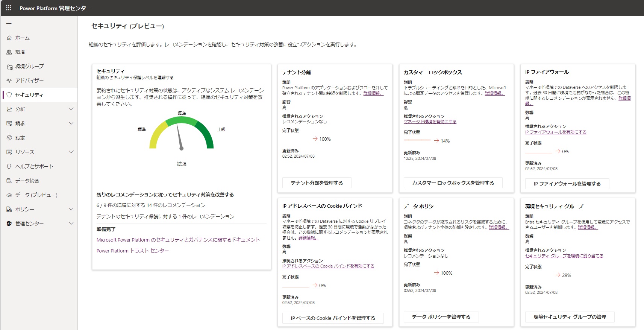Expand the ポリシー menu chevron

(71, 209)
